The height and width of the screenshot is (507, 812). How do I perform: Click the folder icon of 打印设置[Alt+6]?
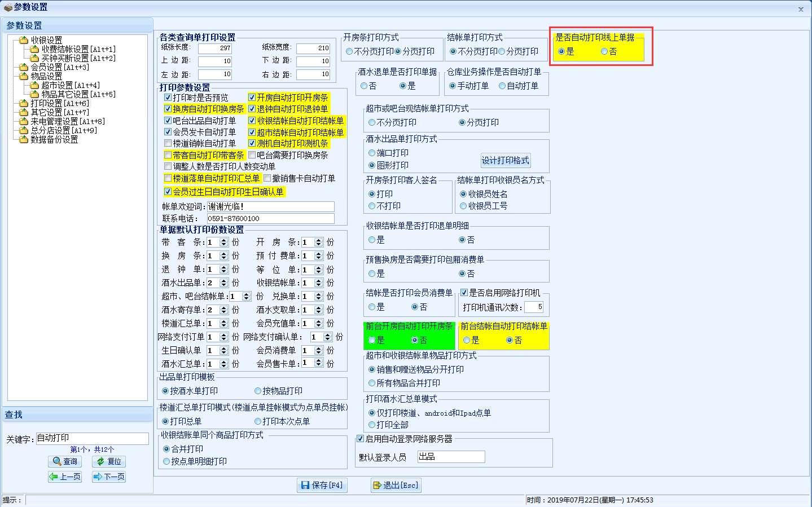24,103
